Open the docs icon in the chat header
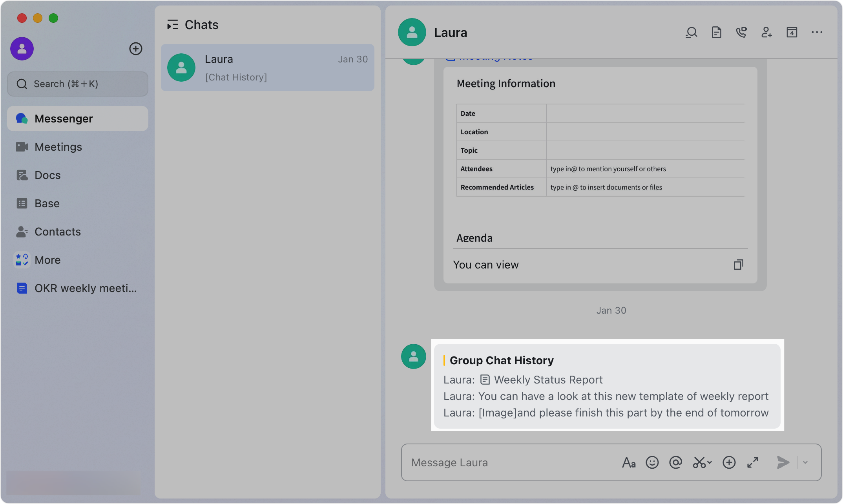The width and height of the screenshot is (843, 504). point(717,33)
